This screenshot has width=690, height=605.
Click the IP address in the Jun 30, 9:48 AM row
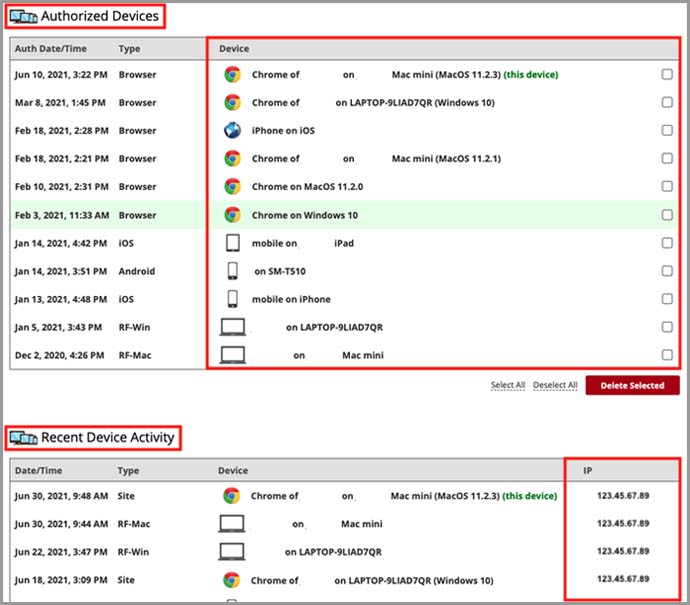point(623,495)
